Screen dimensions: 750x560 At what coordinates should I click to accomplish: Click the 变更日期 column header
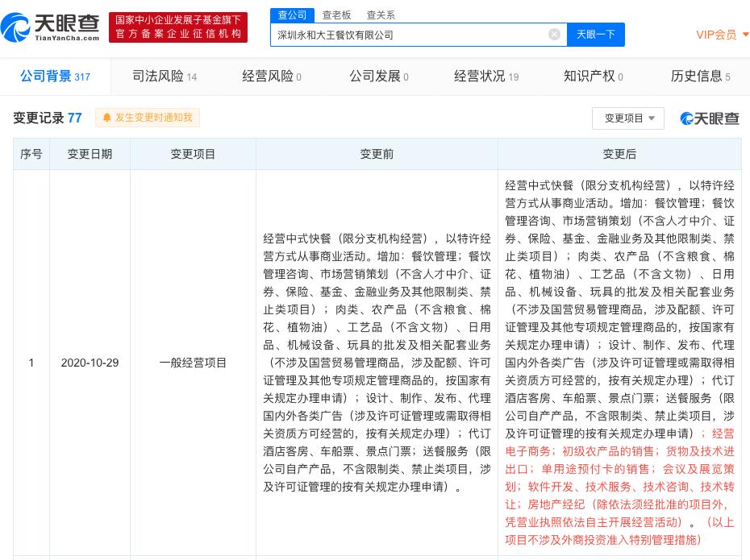[x=90, y=154]
